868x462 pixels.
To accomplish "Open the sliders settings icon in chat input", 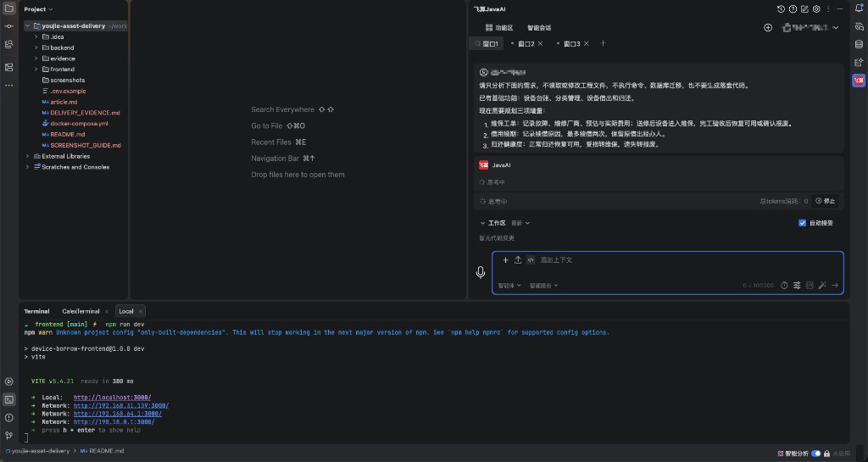I will [797, 286].
